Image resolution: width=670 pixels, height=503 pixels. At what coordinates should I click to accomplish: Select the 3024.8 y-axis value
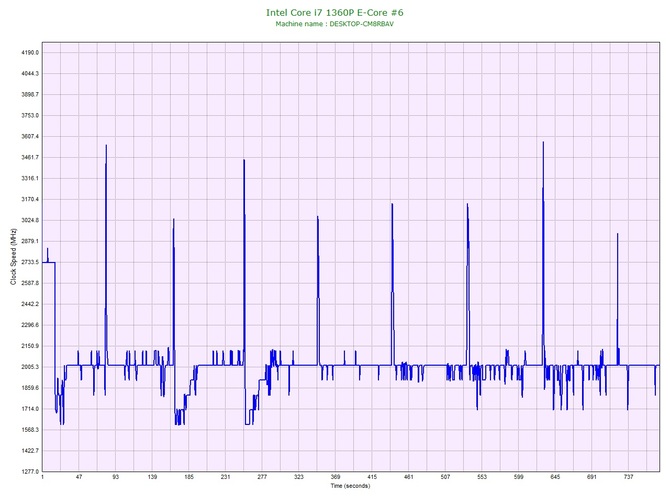[30, 220]
